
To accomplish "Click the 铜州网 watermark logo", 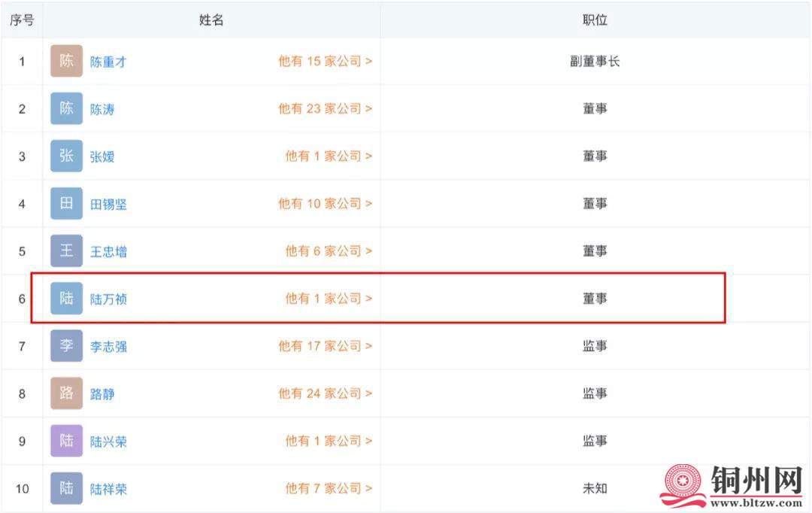I will tap(732, 485).
